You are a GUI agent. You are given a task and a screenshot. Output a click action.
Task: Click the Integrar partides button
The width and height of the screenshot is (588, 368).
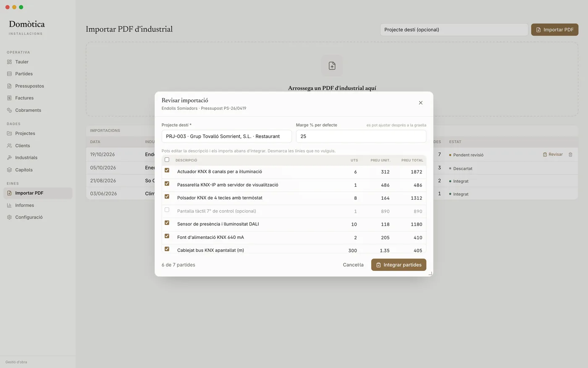pos(399,265)
